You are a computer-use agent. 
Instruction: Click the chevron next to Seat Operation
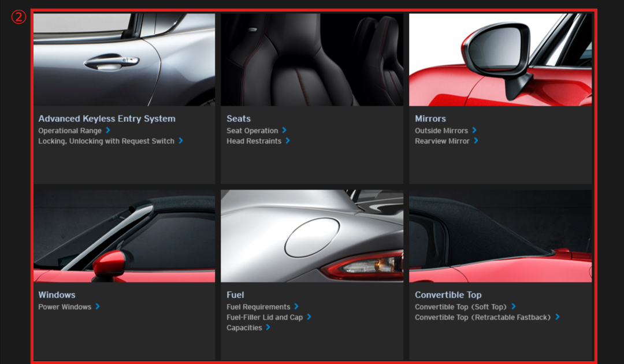(x=284, y=131)
